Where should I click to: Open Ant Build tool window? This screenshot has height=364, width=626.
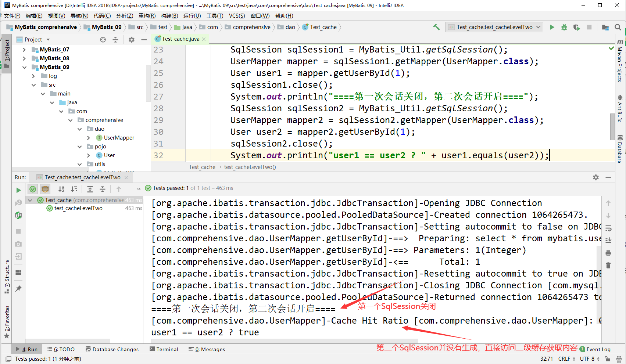[x=620, y=109]
